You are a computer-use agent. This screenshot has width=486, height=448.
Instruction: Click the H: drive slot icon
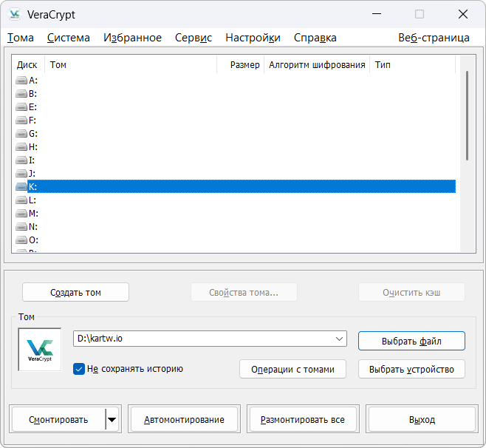coord(21,147)
